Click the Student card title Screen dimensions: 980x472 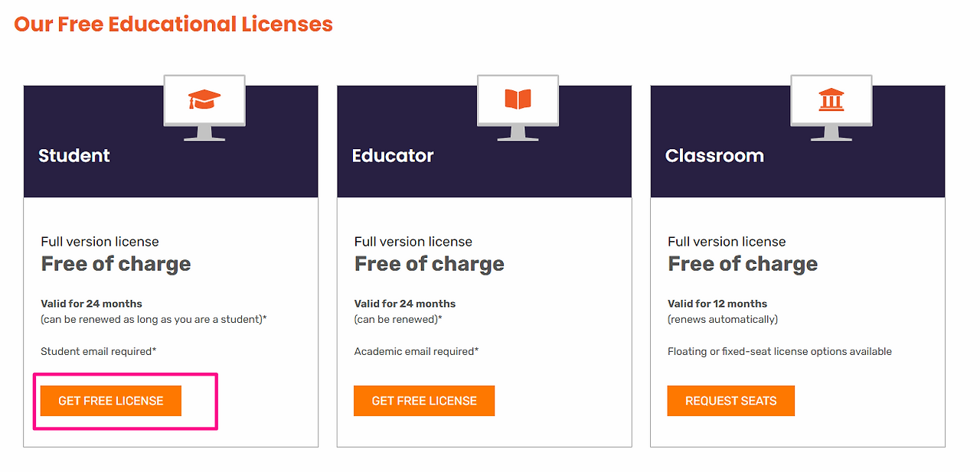[74, 156]
